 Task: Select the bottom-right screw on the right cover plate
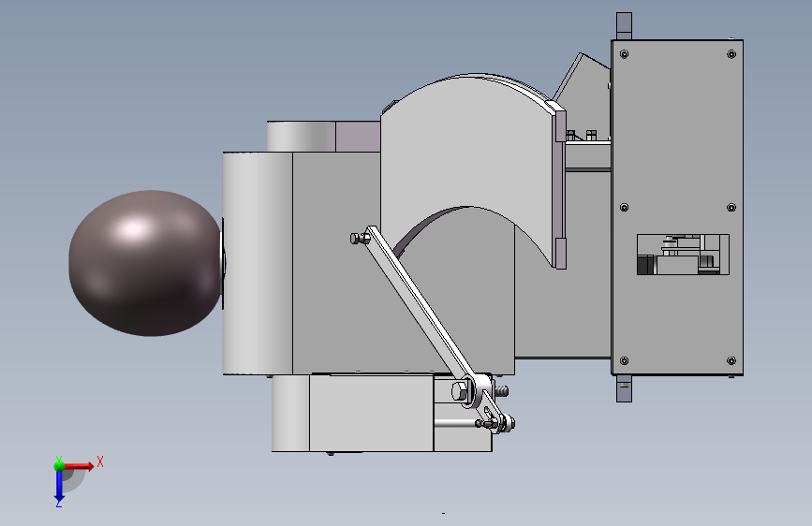[x=731, y=361]
